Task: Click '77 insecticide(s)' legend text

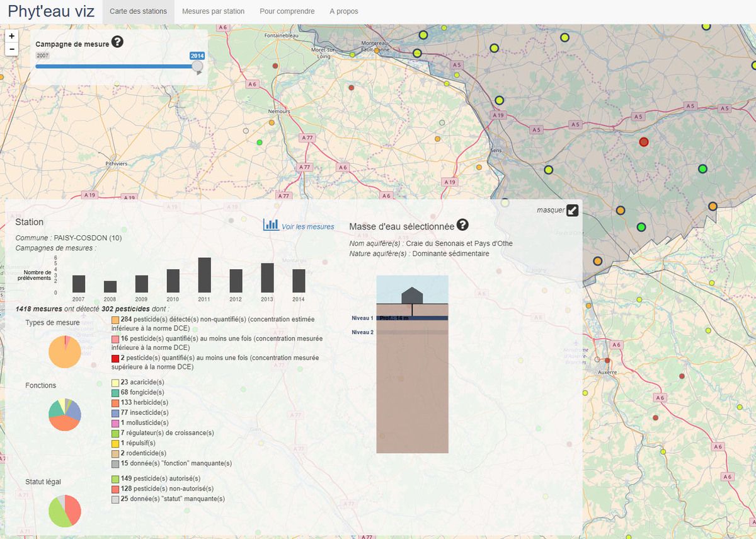Action: pos(144,412)
